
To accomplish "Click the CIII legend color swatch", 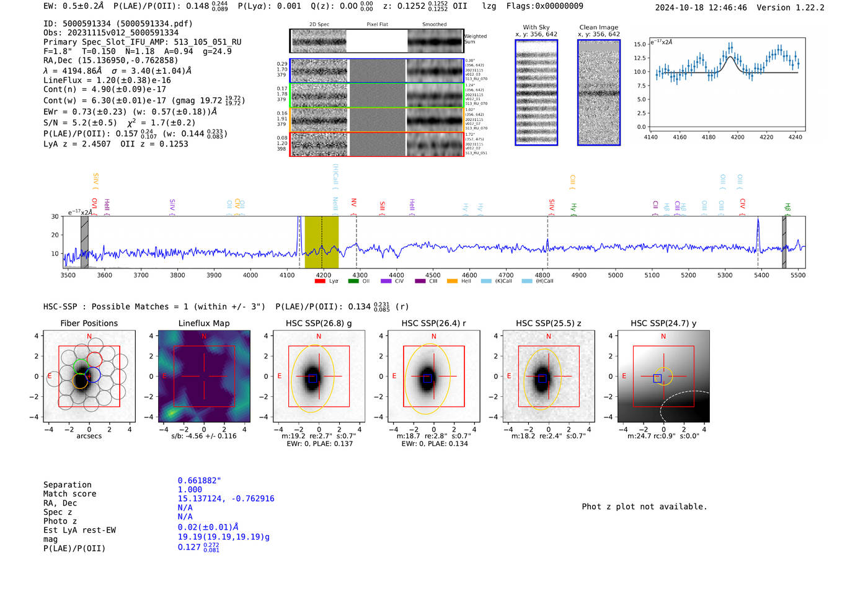I will coord(420,281).
